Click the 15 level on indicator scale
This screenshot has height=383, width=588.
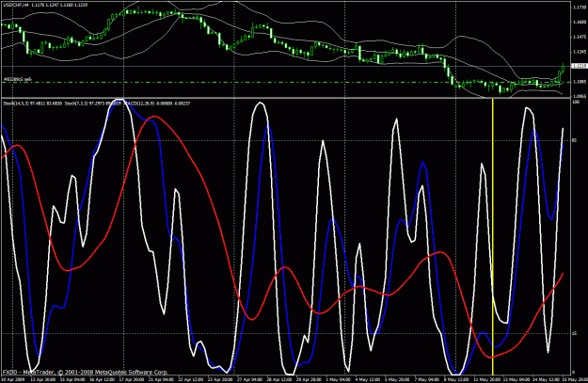coord(574,333)
